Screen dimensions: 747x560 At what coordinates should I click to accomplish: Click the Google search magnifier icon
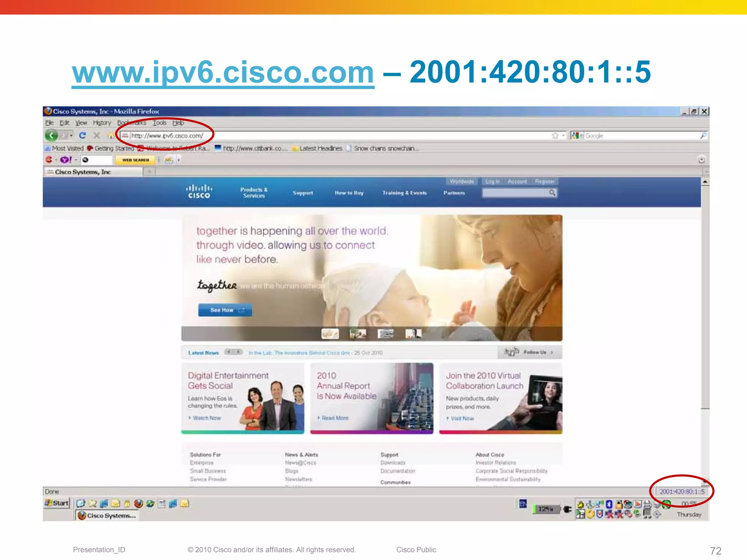tap(703, 136)
